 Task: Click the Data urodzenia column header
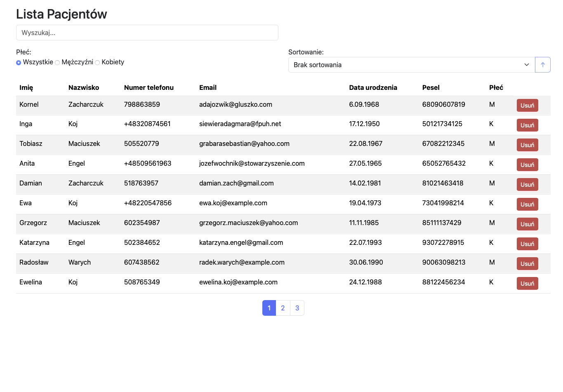pos(373,87)
